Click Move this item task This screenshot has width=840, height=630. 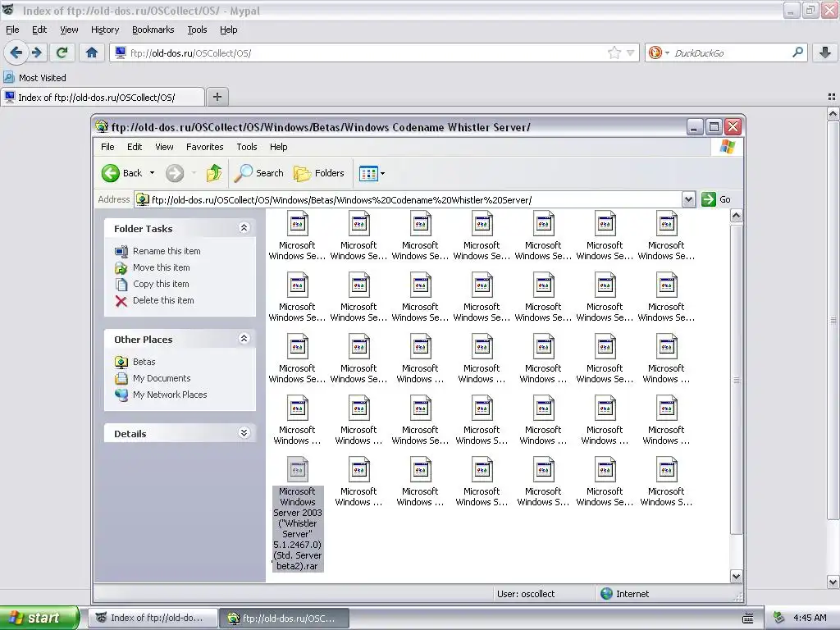[x=162, y=267]
